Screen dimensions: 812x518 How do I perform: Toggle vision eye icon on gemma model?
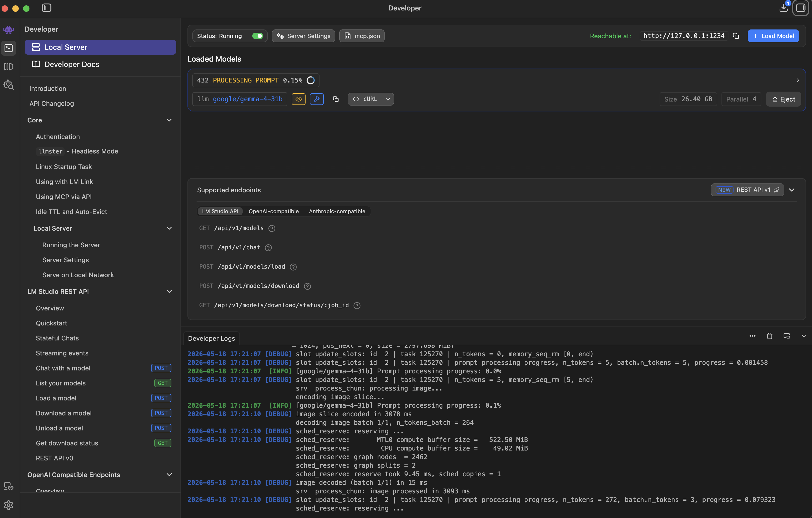point(298,99)
